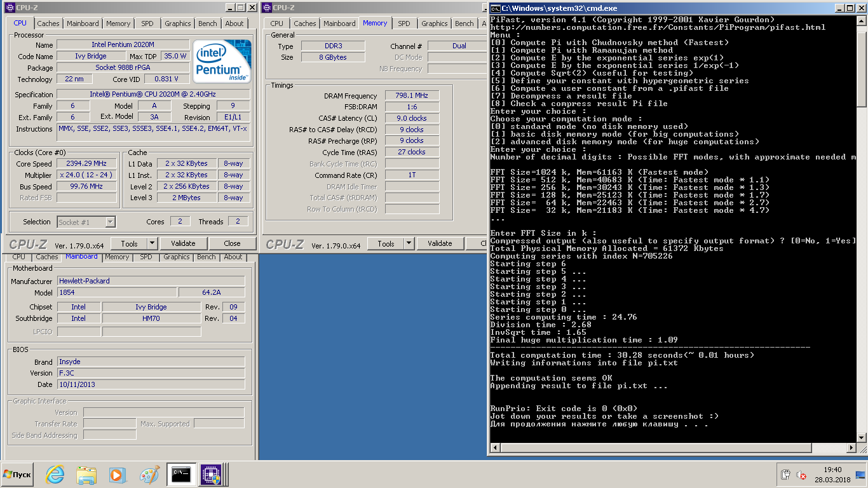Open About tab in the processor CPU-Z window

pos(234,24)
